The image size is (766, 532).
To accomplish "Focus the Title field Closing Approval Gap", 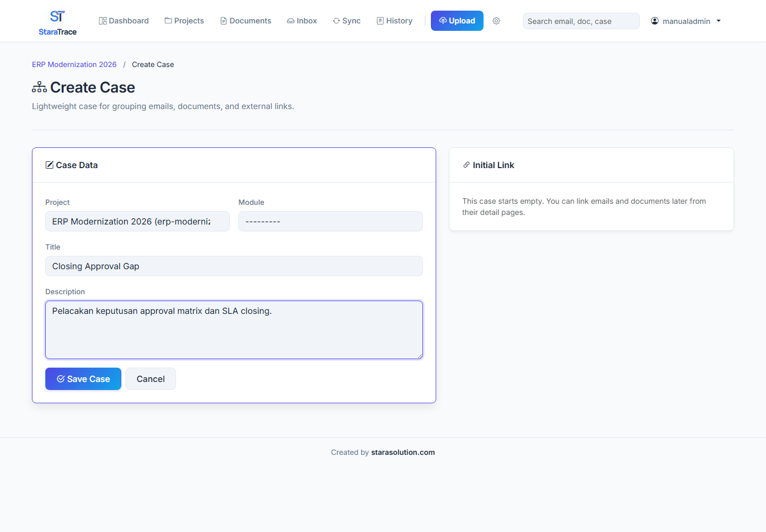I will [234, 266].
